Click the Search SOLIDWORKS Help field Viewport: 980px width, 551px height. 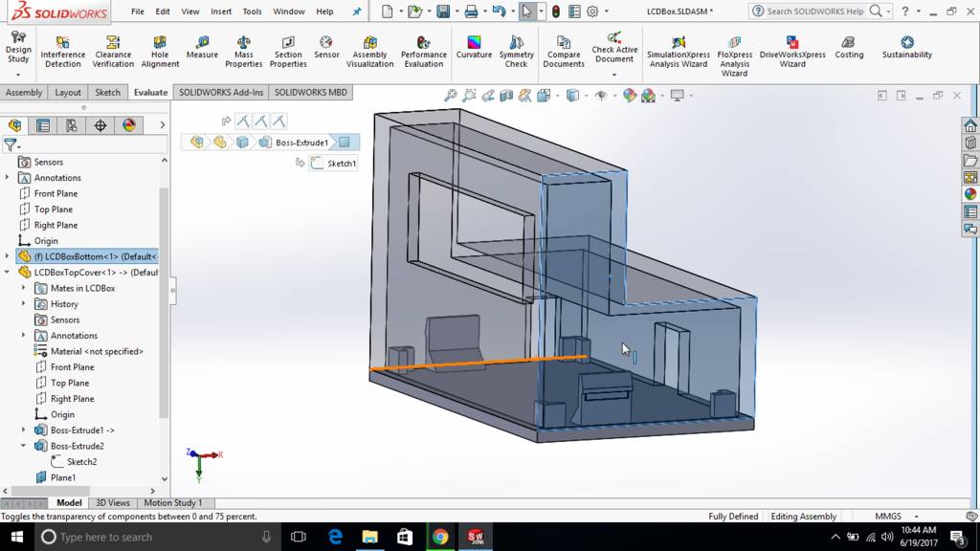pos(815,11)
